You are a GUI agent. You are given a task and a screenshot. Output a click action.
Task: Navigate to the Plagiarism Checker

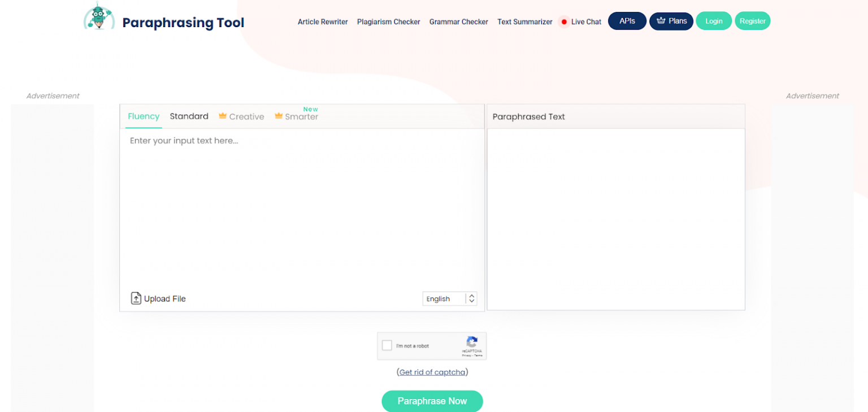388,21
